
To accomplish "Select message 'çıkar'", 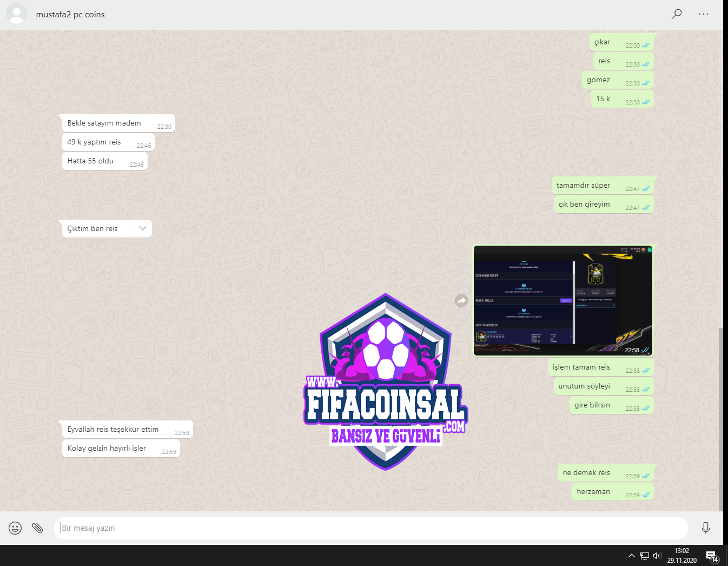I will coord(622,42).
